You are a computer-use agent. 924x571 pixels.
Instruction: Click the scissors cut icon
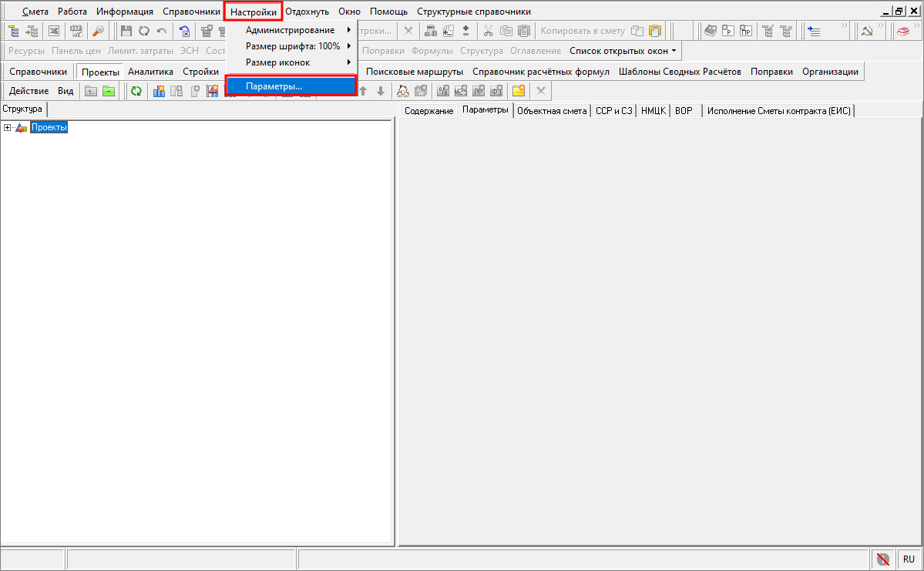tap(489, 32)
